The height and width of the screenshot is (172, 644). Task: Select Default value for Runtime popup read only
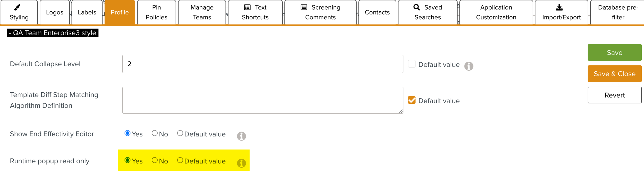coord(180,160)
